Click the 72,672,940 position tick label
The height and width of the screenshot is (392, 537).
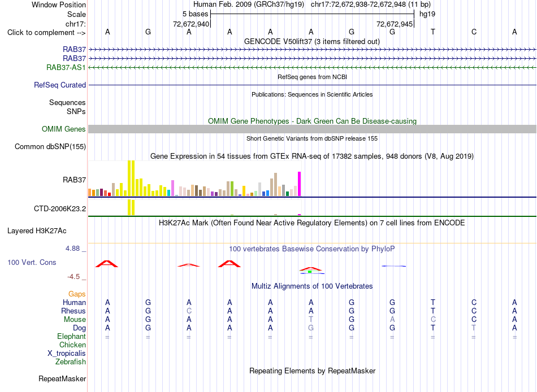coord(191,24)
